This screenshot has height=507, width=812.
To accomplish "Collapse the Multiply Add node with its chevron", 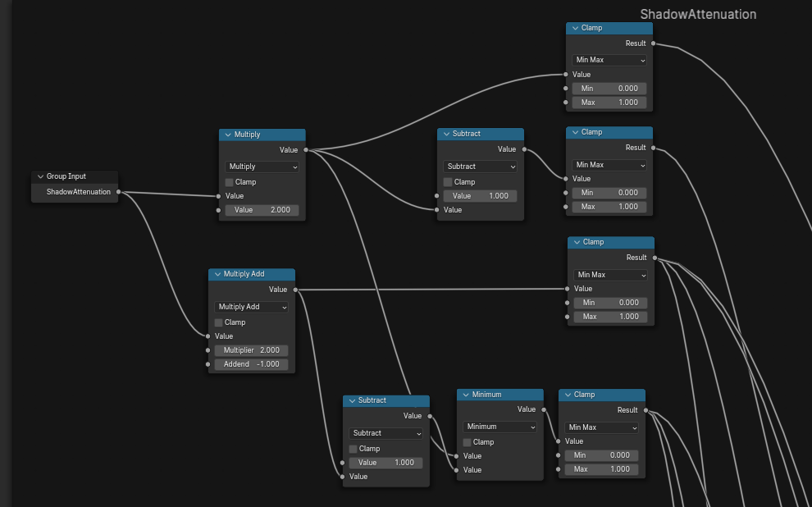I will tap(217, 274).
